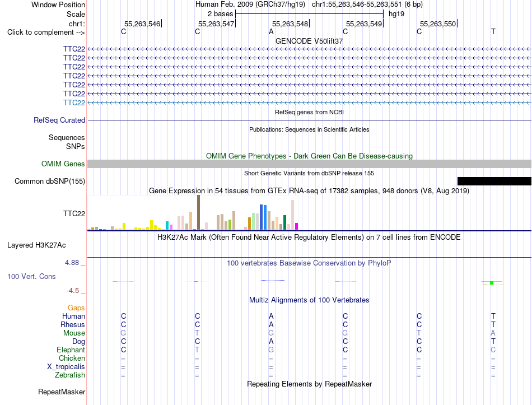Click position label 55,263,546
Viewport: 532px width, 405px height.
[142, 24]
